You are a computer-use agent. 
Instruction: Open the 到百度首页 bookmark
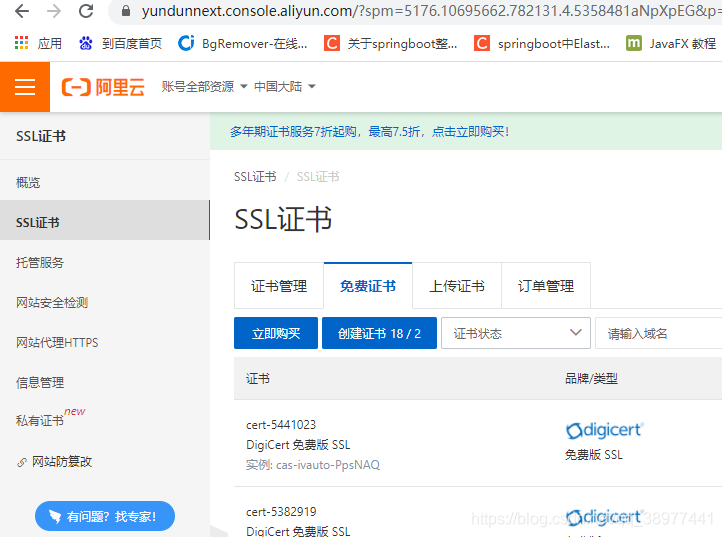[120, 43]
